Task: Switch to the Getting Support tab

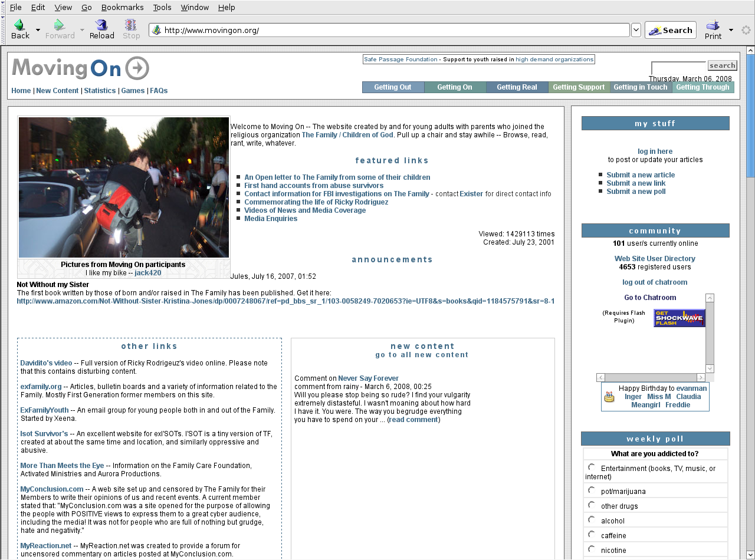Action: pos(579,87)
